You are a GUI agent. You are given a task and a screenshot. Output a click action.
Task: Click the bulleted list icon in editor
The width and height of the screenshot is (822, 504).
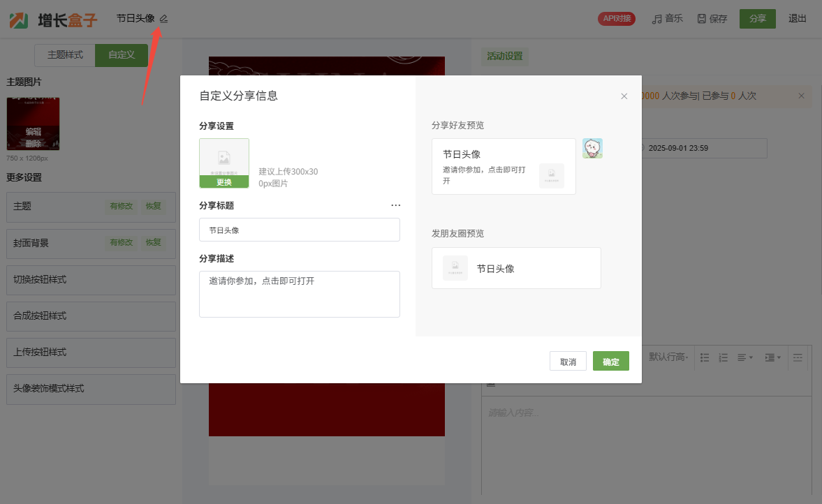[705, 357]
